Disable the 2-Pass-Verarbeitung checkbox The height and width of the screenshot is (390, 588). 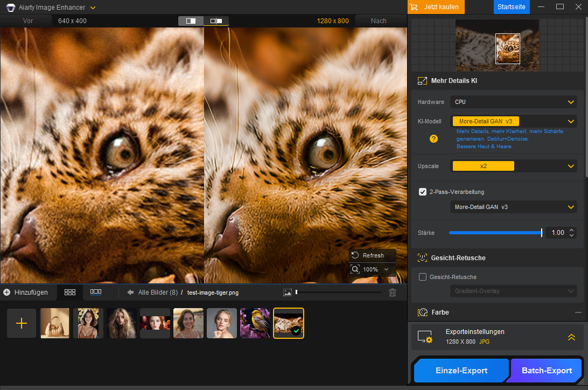point(423,192)
